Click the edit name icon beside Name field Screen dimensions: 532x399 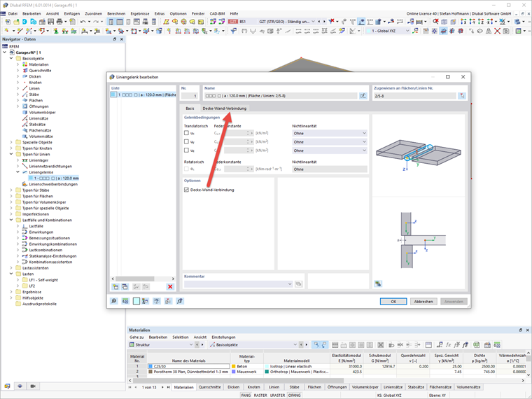[x=363, y=96]
